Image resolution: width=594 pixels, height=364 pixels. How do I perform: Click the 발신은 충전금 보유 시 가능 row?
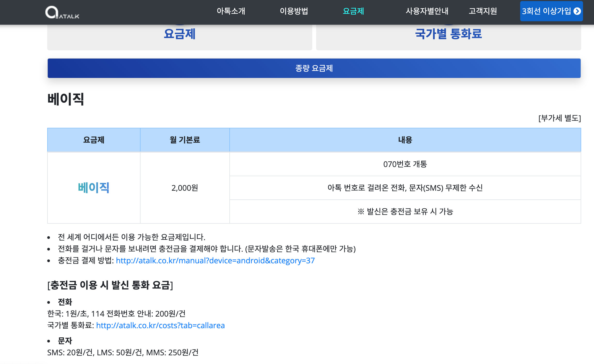pyautogui.click(x=405, y=212)
